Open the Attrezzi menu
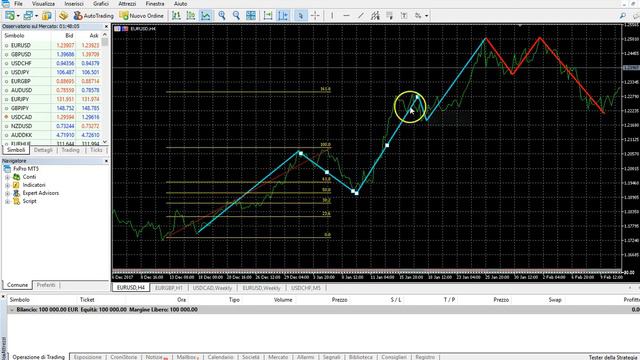The height and width of the screenshot is (360, 640). (x=127, y=4)
